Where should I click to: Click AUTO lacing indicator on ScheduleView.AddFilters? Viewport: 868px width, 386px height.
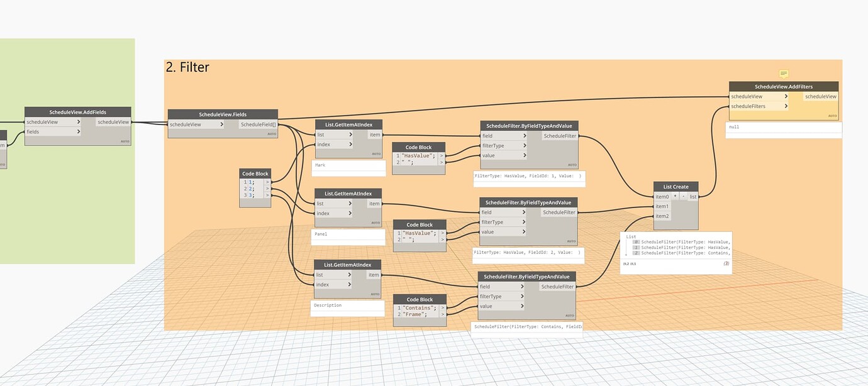coord(832,115)
